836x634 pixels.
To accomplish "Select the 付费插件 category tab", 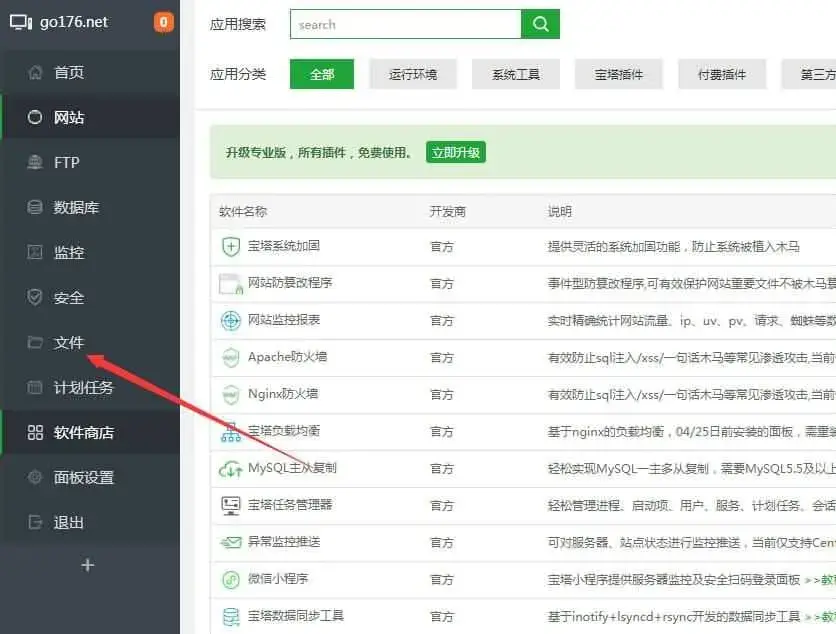I will [x=722, y=74].
